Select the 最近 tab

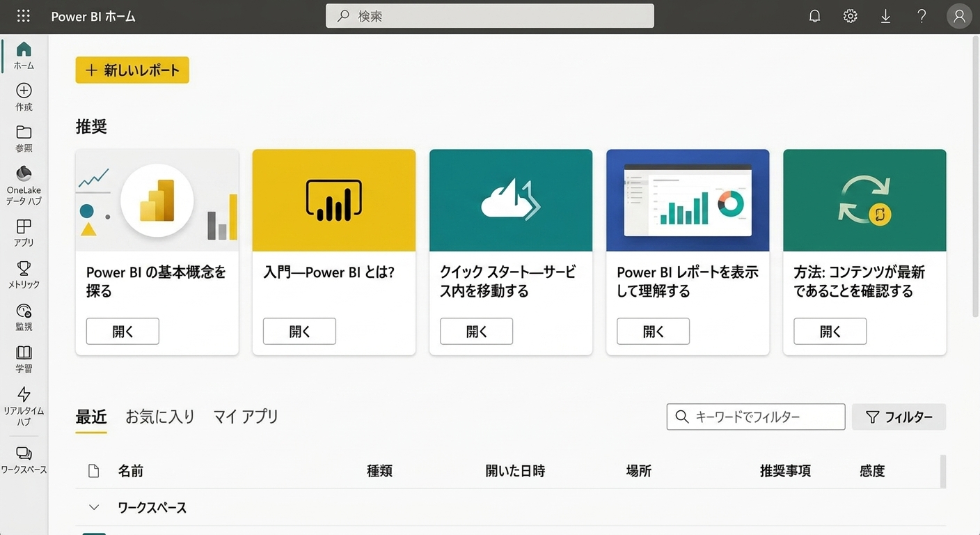pos(91,417)
